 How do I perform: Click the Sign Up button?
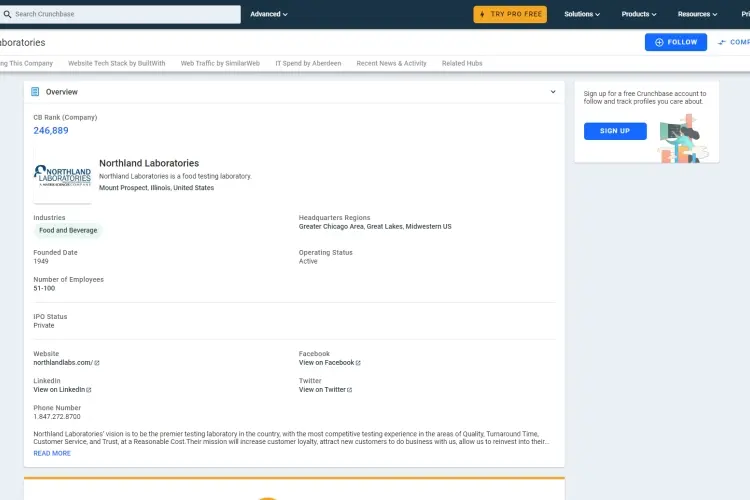(615, 131)
